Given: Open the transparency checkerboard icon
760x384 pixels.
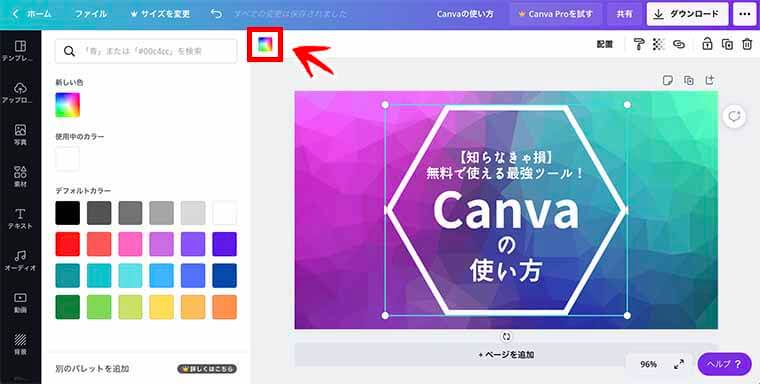Looking at the screenshot, I should [x=658, y=44].
